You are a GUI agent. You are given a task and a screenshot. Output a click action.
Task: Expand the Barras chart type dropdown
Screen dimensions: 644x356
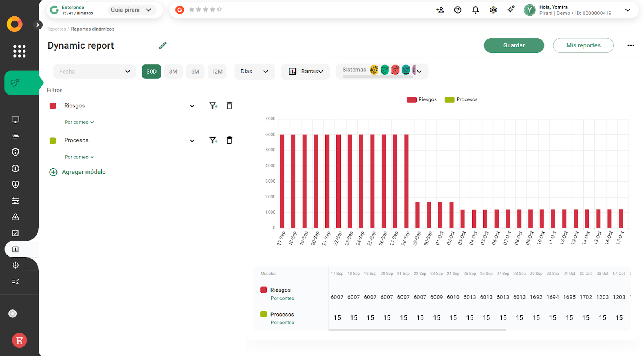[305, 72]
